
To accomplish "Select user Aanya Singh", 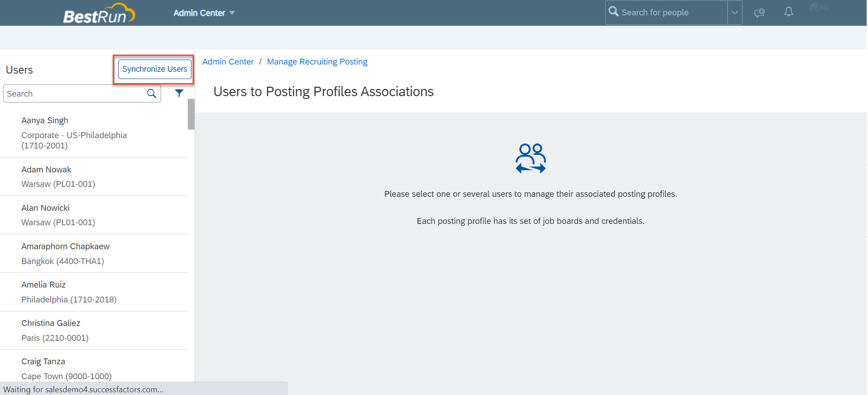I will click(94, 133).
